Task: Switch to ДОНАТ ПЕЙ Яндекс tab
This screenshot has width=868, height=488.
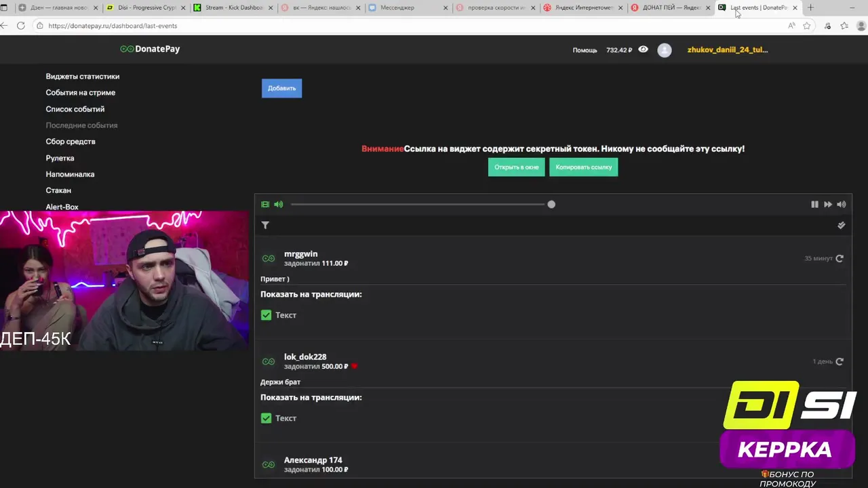Action: (x=671, y=7)
